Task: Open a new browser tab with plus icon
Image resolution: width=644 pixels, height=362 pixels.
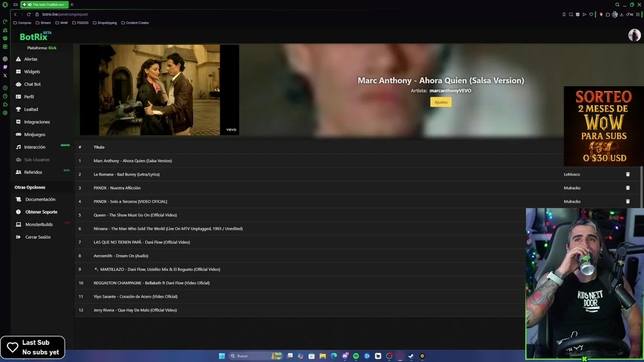Action: pos(71,5)
